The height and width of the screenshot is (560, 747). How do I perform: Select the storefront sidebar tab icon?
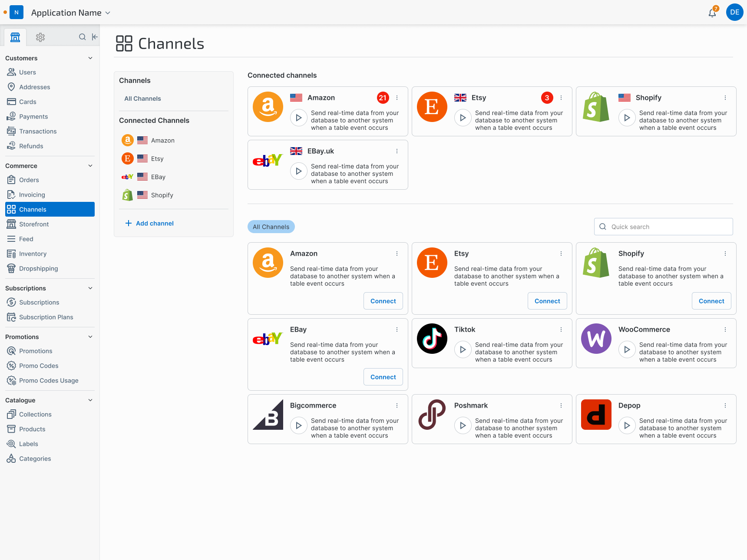[15, 37]
